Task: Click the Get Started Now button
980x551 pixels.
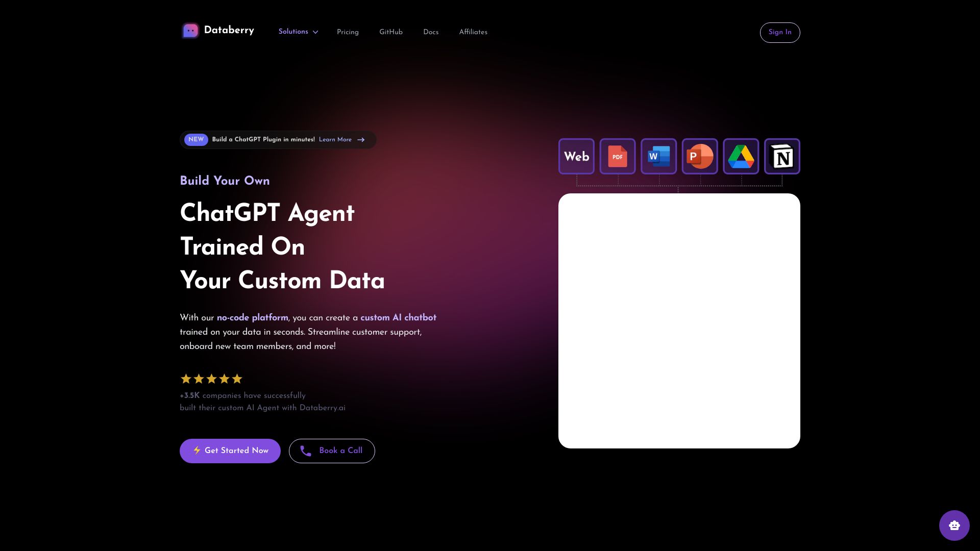Action: [x=230, y=451]
